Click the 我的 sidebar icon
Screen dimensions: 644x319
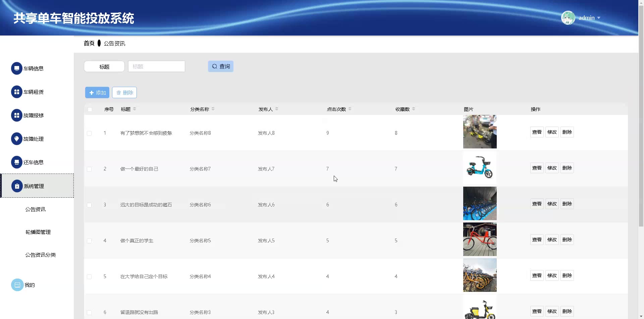tap(17, 285)
